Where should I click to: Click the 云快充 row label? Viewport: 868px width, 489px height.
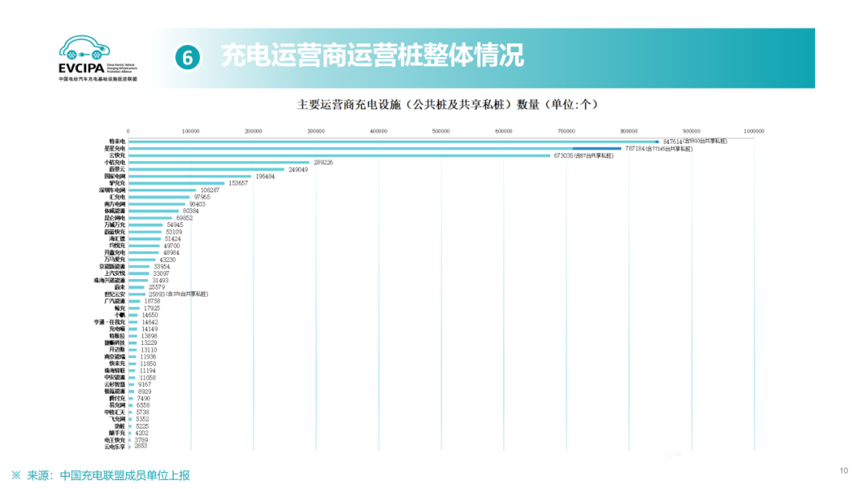117,155
